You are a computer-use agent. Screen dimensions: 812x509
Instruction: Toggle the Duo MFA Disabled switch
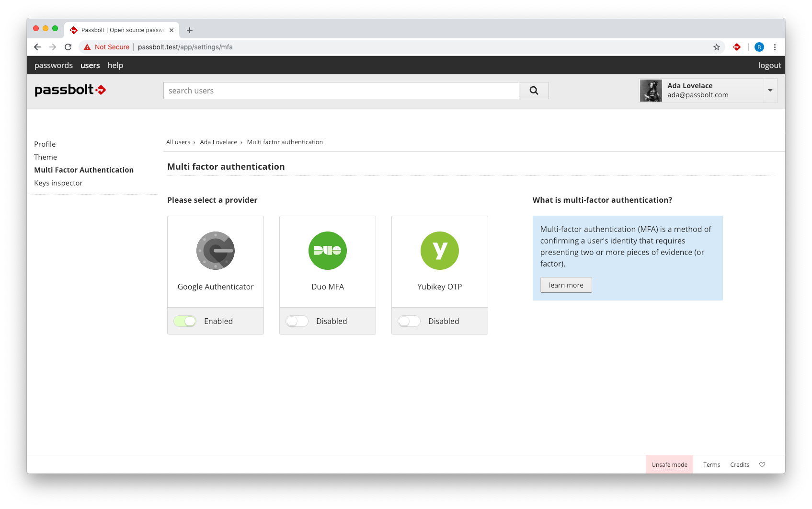click(297, 321)
